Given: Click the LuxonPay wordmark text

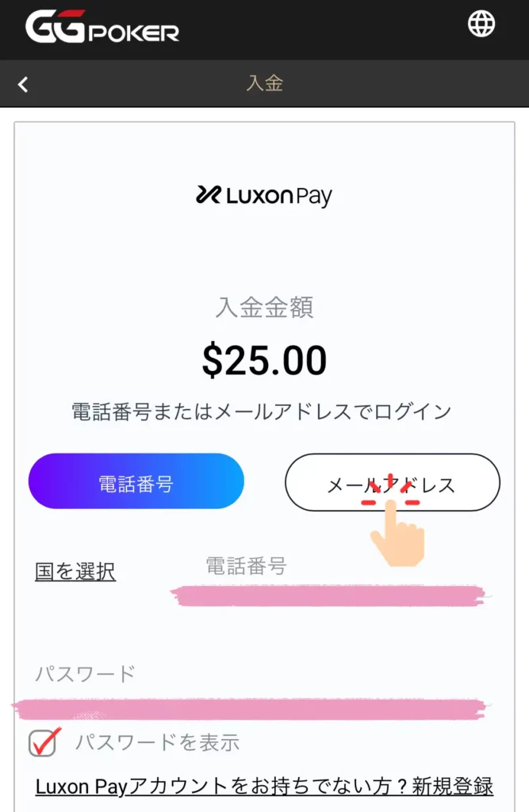Looking at the screenshot, I should 278,197.
